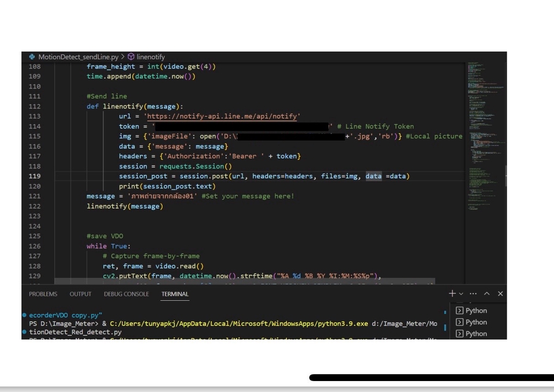
Task: Select the second Python terminal entry
Action: (471, 322)
